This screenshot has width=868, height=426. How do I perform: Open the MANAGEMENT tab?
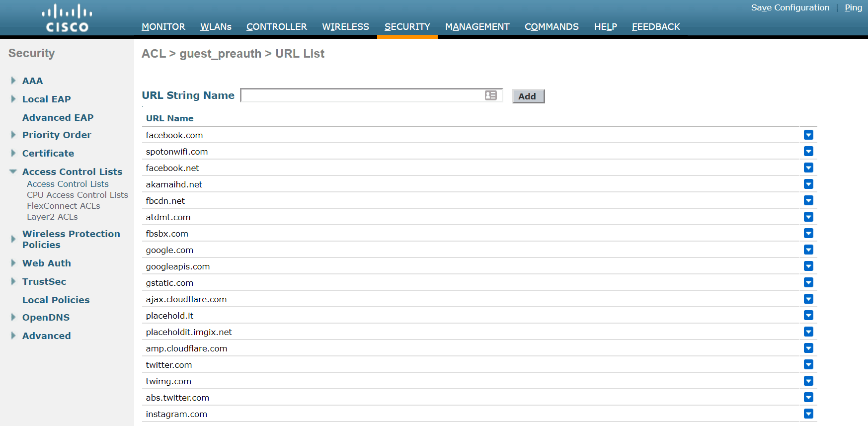click(x=477, y=27)
